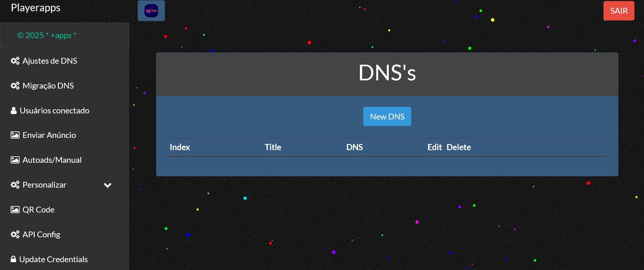644x270 pixels.
Task: Click the image icon next to Autoads/Manual
Action: pos(15,160)
